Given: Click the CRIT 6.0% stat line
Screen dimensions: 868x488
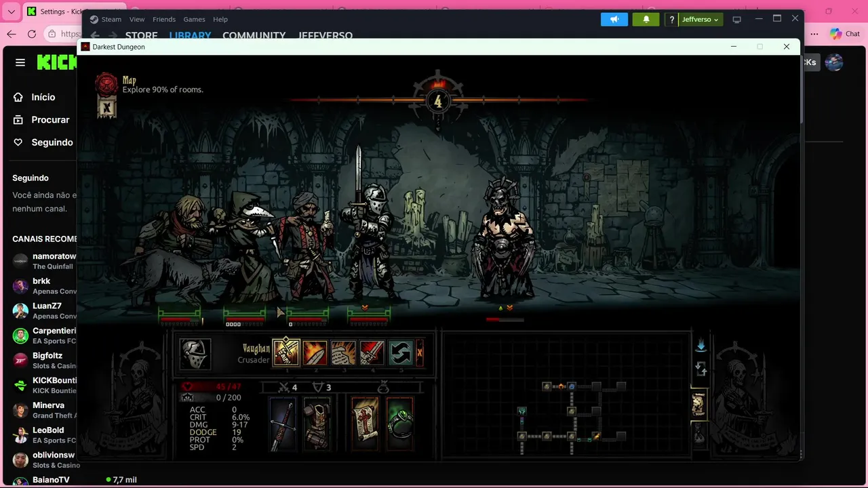Looking at the screenshot, I should point(218,418).
